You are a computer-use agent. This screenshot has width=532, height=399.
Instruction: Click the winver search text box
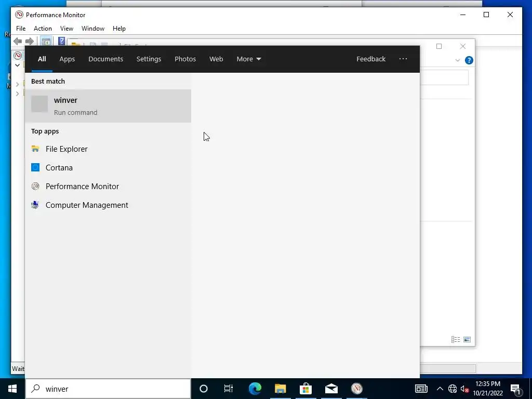[x=108, y=389]
